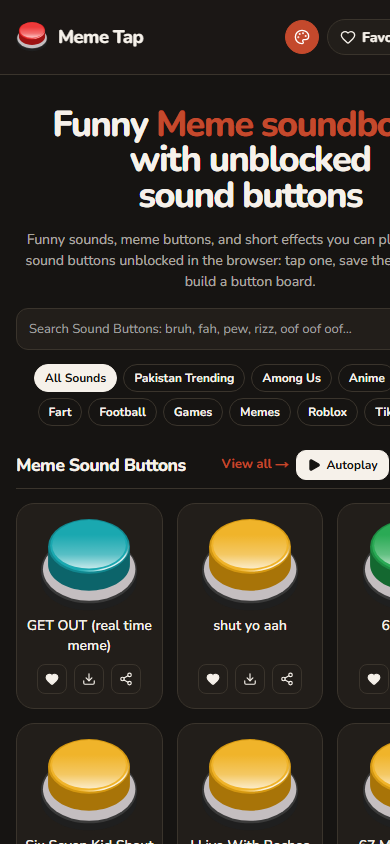Follow the View all link
The width and height of the screenshot is (390, 844).
point(255,464)
